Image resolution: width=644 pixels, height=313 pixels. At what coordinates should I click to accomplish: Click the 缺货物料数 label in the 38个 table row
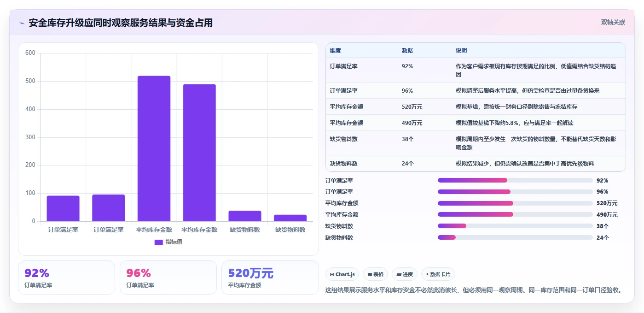343,139
